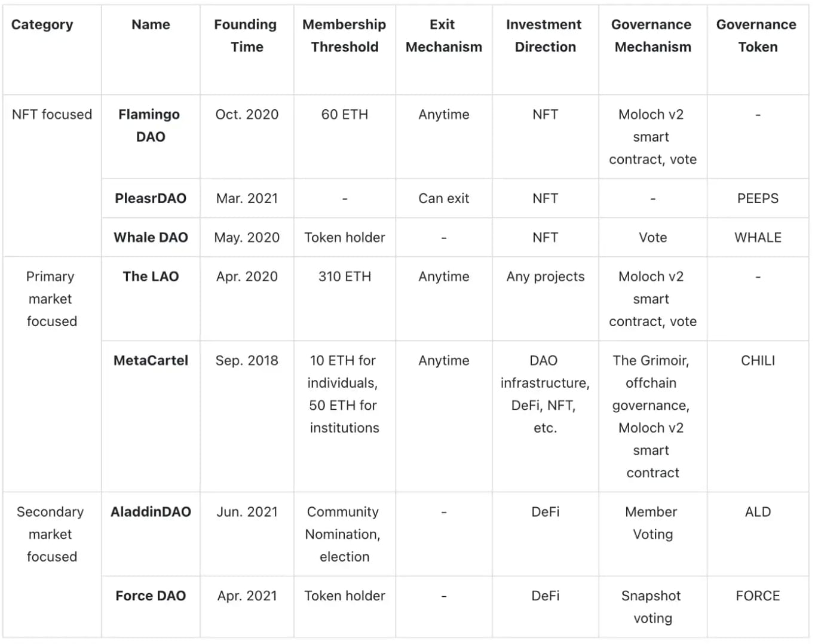The width and height of the screenshot is (815, 644).
Task: Click the Snapshot voting cell
Action: click(x=652, y=607)
